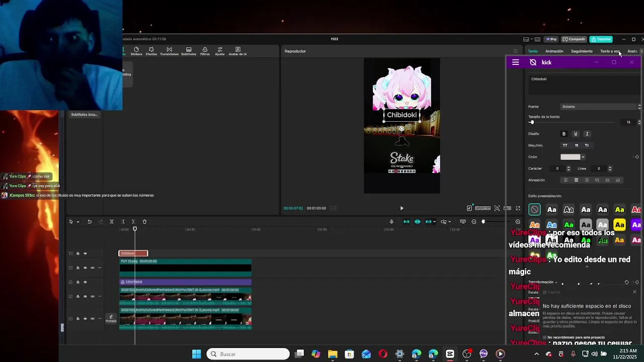Open the Filtros panel
The width and height of the screenshot is (644, 362).
tap(205, 51)
